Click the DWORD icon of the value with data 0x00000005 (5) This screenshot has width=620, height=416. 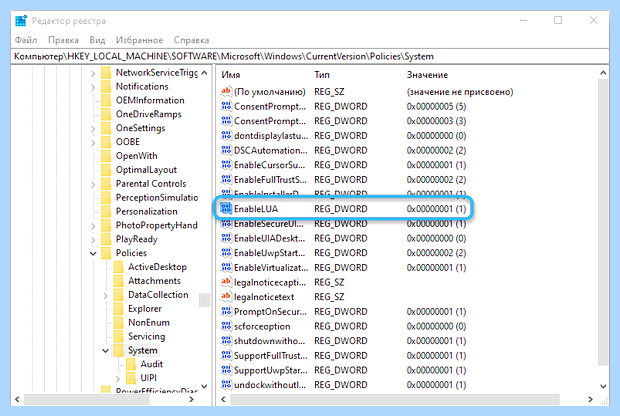pos(226,106)
